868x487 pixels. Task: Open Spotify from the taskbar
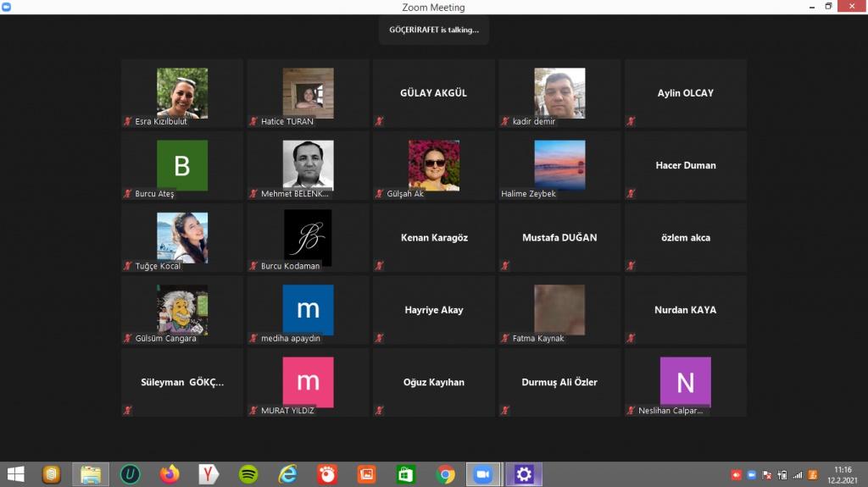tap(248, 474)
